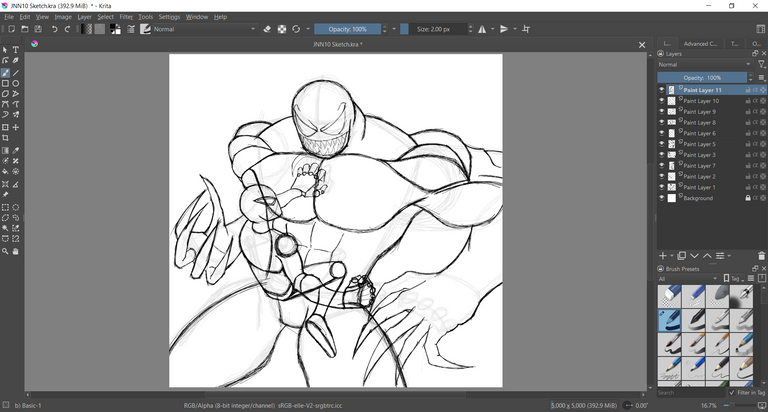
Task: Select the Fill bucket tool
Action: coord(5,171)
